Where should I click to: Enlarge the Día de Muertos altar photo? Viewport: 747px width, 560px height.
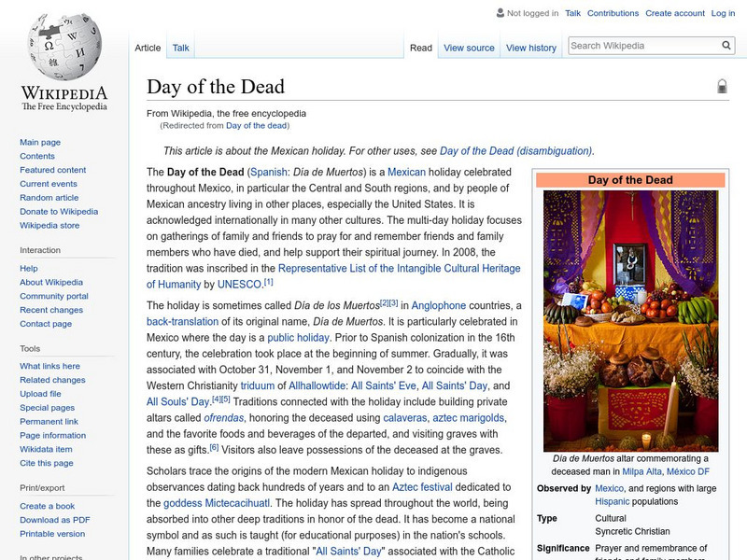pyautogui.click(x=631, y=321)
